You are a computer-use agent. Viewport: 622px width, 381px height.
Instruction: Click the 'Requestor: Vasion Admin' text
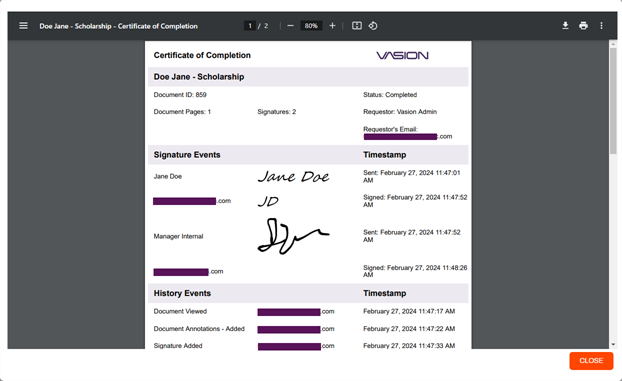click(x=400, y=112)
